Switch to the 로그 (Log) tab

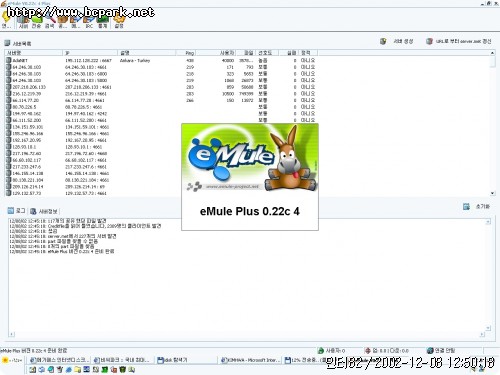click(17, 211)
